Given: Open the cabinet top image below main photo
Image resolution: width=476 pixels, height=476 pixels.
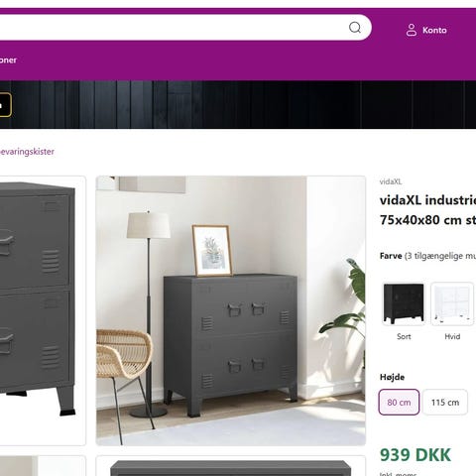Looking at the screenshot, I should click(x=231, y=466).
